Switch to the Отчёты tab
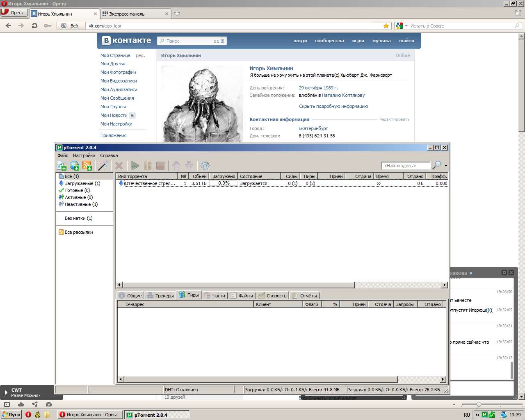The width and height of the screenshot is (525, 420). [304, 296]
